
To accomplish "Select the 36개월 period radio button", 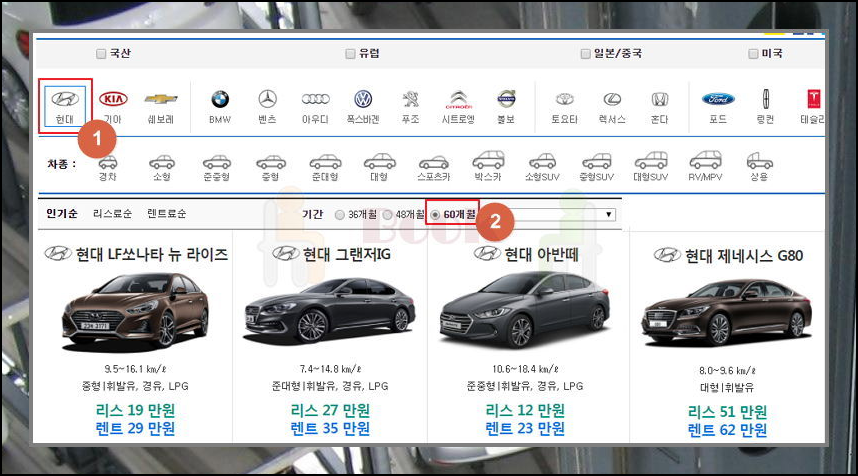I will point(340,215).
